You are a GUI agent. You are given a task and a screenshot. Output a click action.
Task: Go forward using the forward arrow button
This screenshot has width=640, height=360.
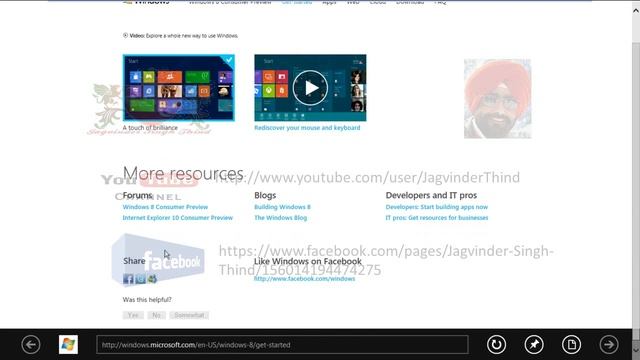(x=609, y=344)
